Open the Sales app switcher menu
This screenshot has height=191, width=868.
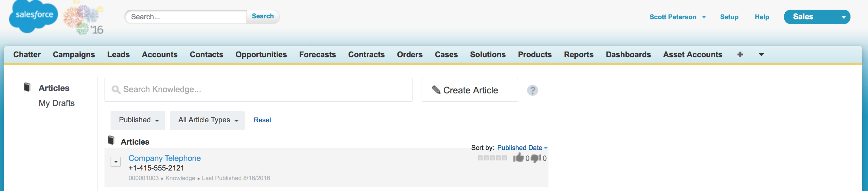(x=817, y=17)
